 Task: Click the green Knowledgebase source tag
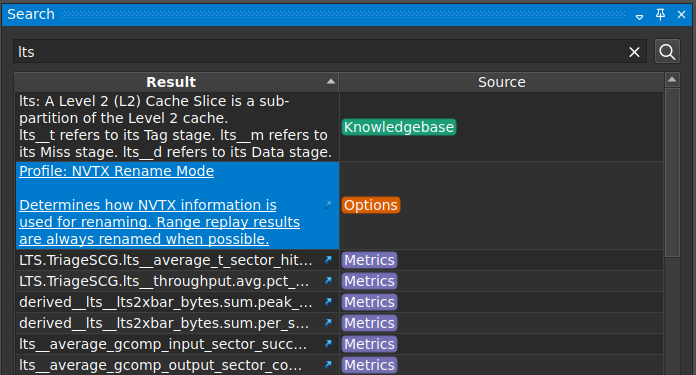(x=399, y=127)
